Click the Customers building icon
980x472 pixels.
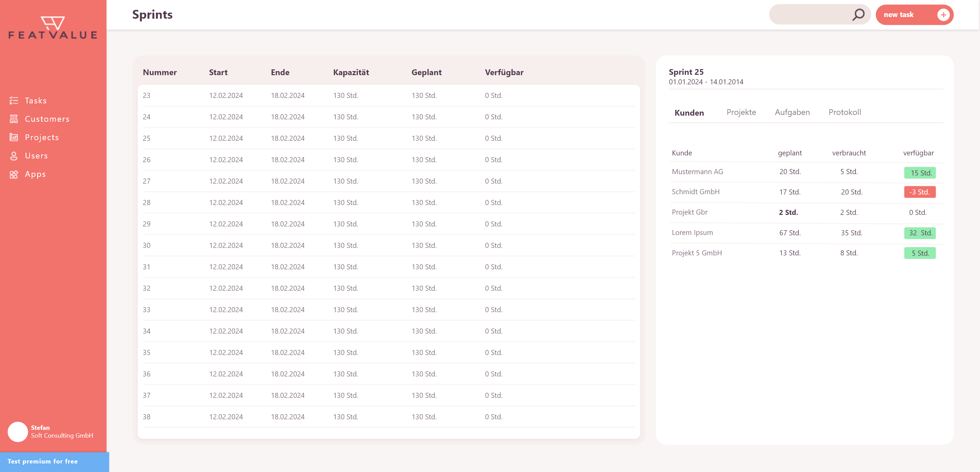14,119
